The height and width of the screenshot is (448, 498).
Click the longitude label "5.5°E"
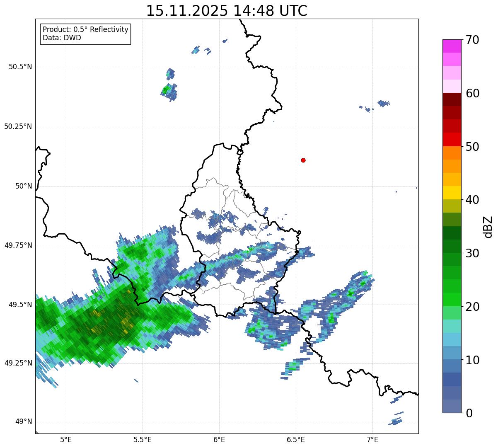click(x=143, y=439)
